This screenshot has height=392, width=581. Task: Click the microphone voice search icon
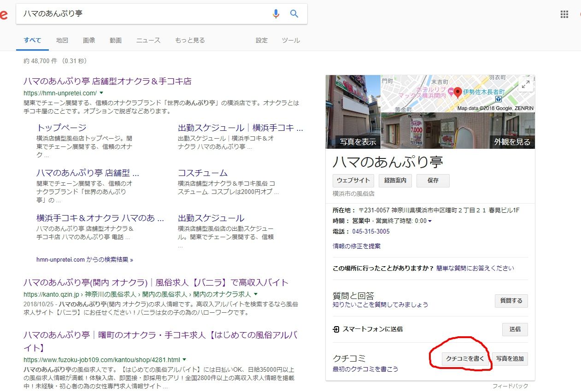[276, 14]
